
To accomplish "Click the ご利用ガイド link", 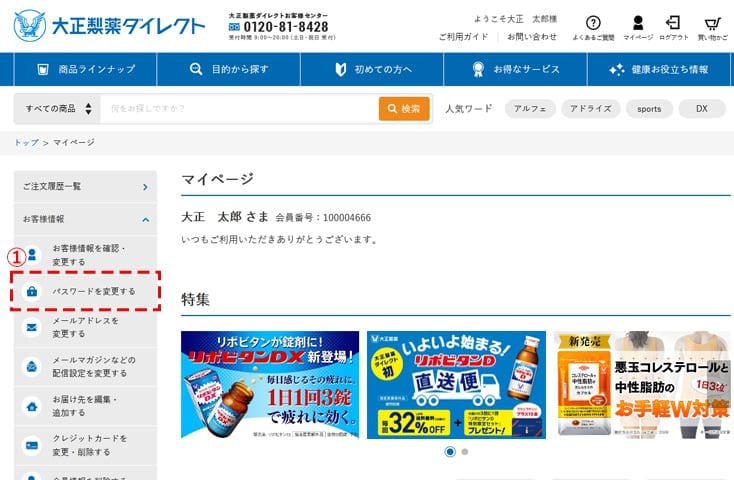I will [463, 37].
